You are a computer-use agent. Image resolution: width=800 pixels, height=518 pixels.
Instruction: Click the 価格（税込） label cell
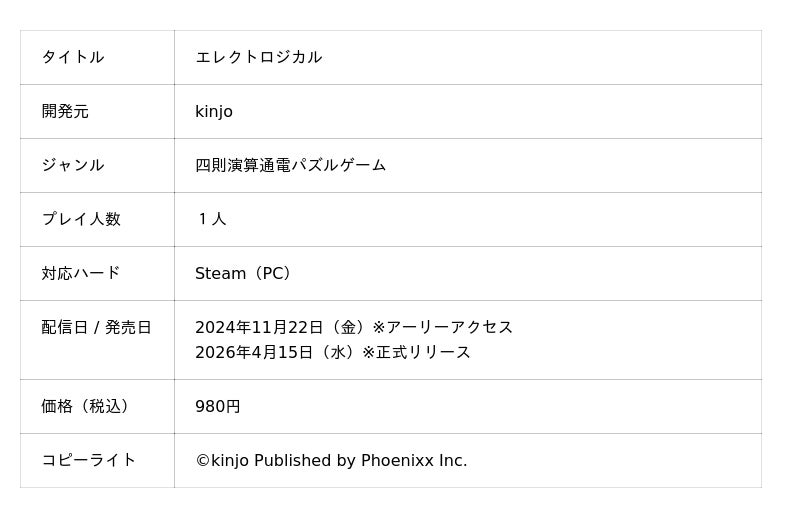86,406
